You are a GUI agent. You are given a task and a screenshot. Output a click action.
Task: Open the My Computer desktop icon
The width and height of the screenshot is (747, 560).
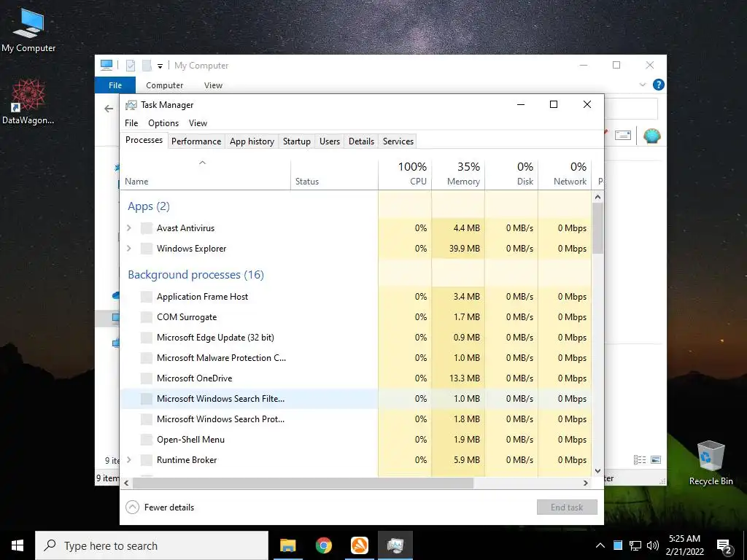click(28, 28)
